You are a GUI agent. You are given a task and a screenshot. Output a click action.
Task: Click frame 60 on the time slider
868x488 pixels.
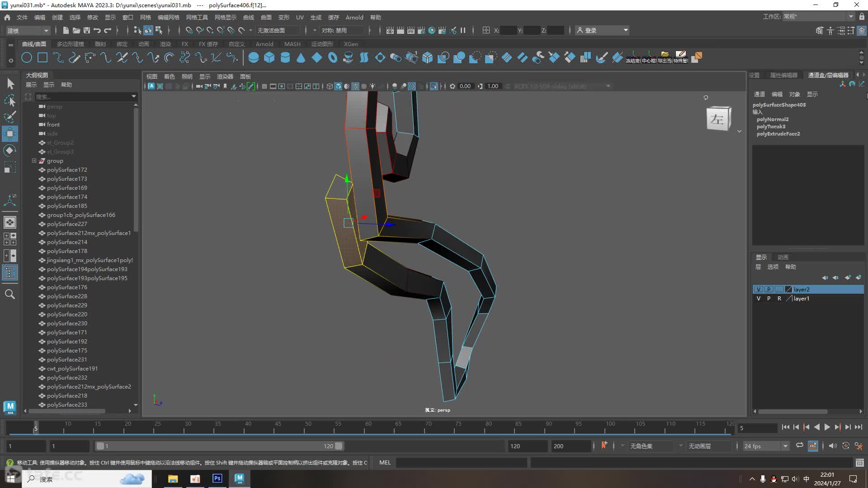[368, 427]
